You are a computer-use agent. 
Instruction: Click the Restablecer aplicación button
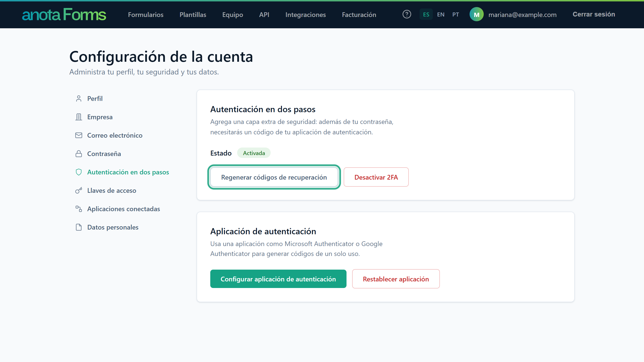click(x=396, y=279)
